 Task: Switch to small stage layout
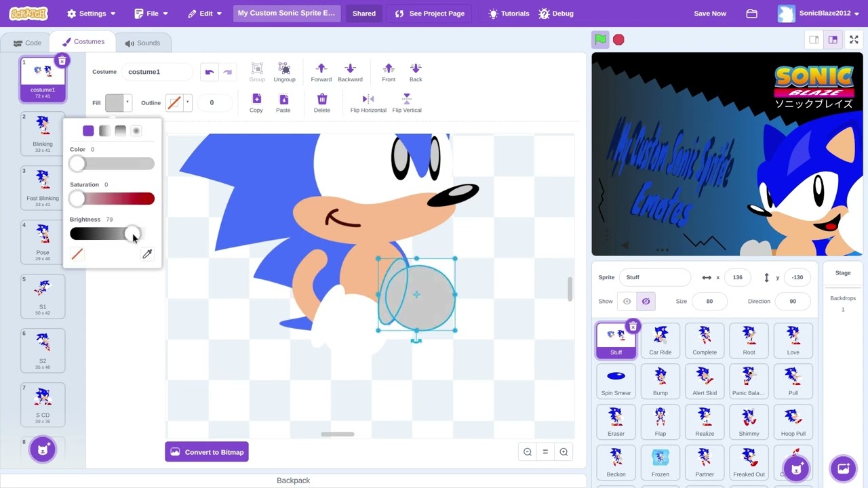coord(814,40)
